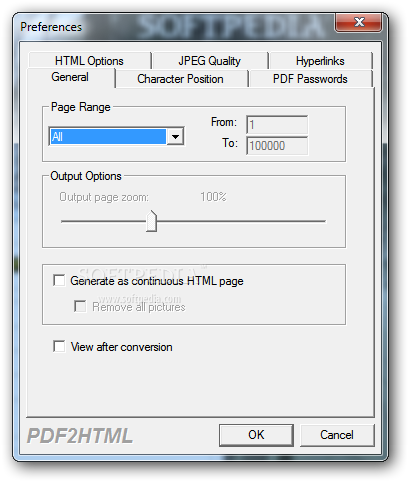
Task: Open the JPEG Quality tab
Action: click(210, 61)
